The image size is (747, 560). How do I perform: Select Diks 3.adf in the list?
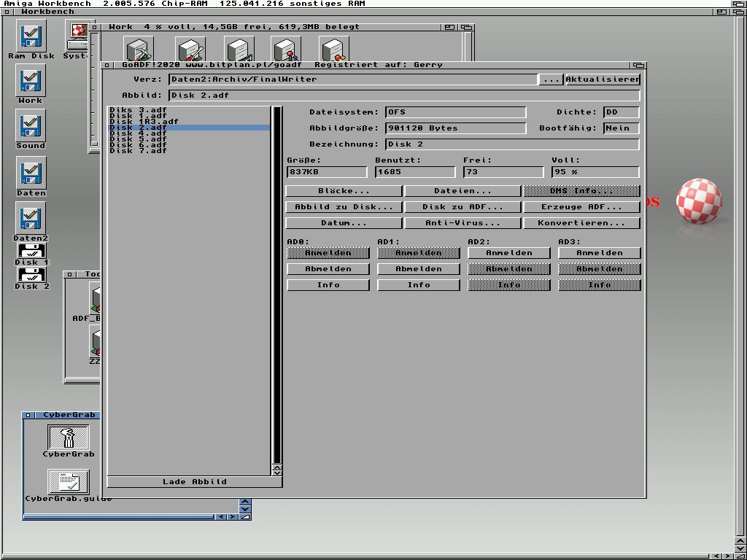(189, 110)
